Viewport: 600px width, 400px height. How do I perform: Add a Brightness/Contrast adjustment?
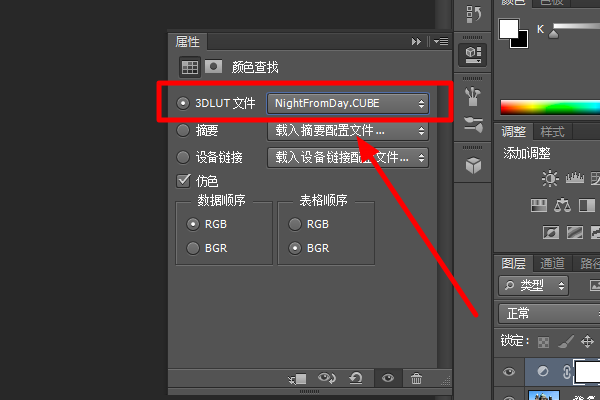tap(550, 178)
